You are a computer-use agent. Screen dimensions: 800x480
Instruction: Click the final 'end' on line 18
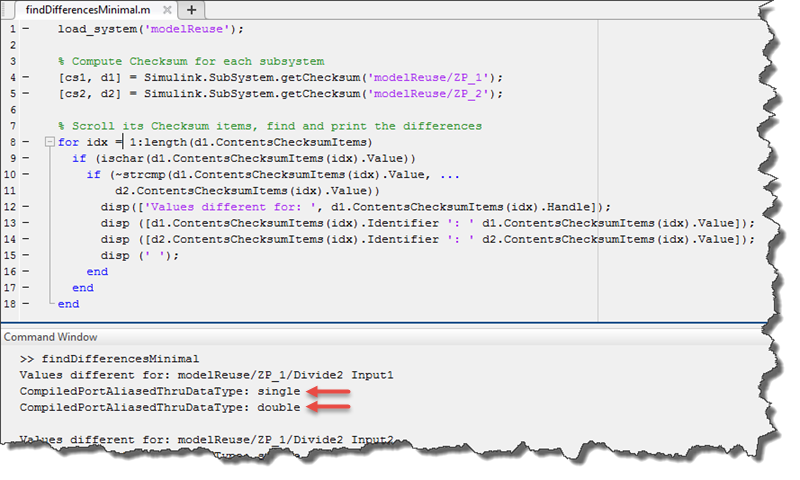(x=68, y=304)
